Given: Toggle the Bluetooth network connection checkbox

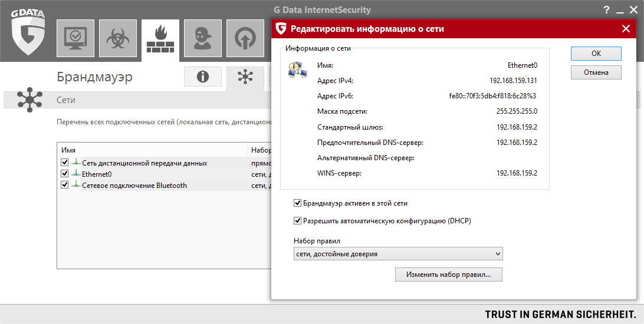Looking at the screenshot, I should (x=65, y=185).
